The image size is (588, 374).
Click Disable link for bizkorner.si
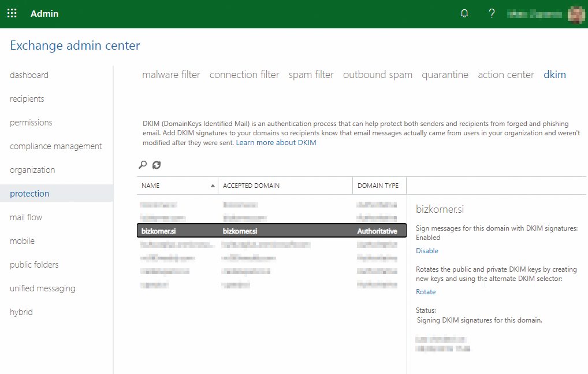click(427, 250)
